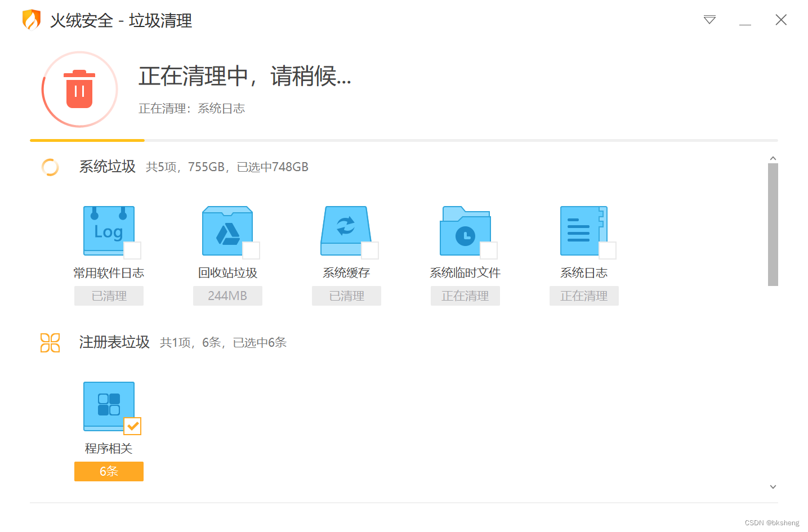Close the 垃圾清理 window
The image size is (808, 532).
coord(781,20)
